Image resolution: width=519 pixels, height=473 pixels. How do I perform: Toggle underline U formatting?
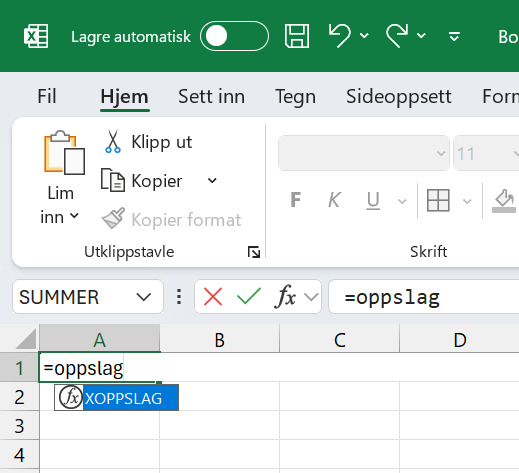coord(373,200)
